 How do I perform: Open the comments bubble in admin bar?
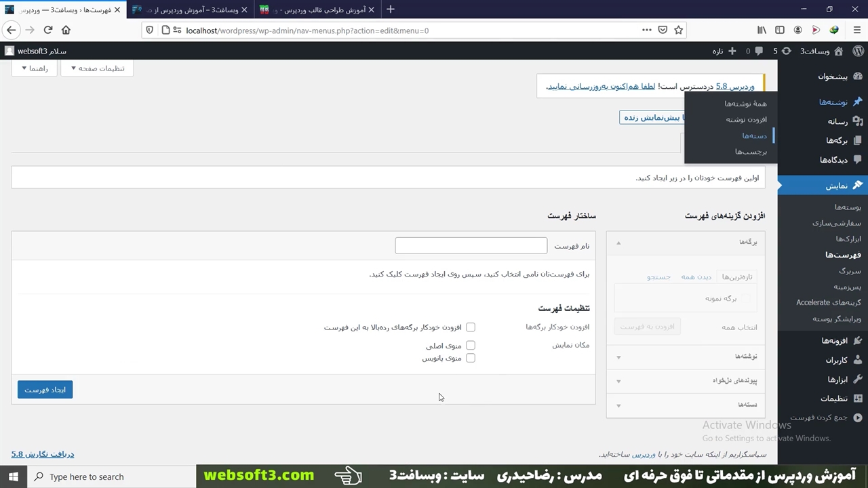click(758, 51)
